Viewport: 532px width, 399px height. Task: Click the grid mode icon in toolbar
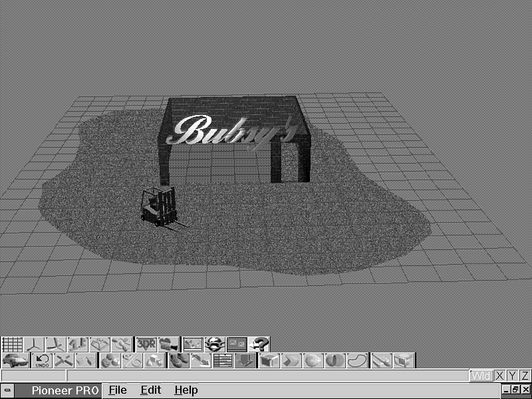click(12, 344)
